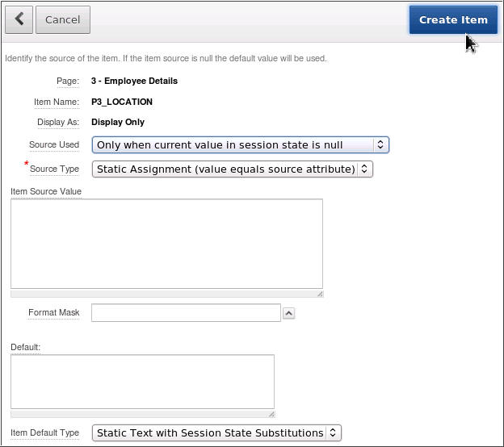
Task: Click the Display As label
Action: point(58,123)
